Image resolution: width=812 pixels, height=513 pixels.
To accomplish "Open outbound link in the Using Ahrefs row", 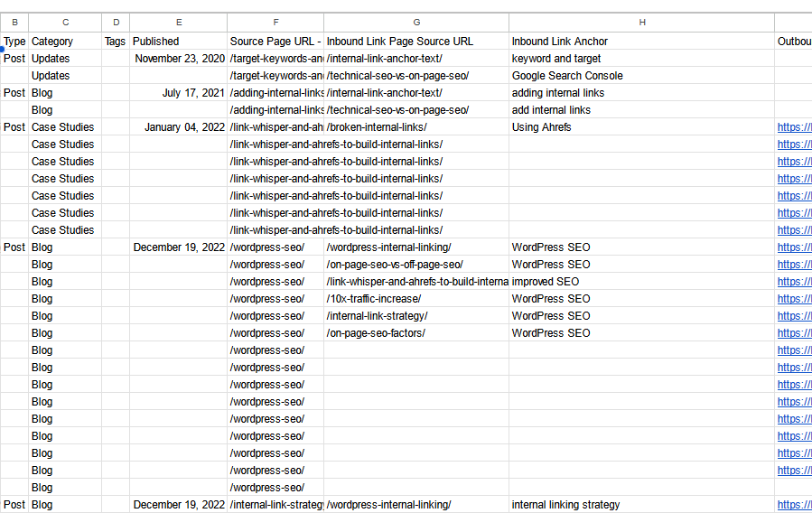I will point(794,127).
